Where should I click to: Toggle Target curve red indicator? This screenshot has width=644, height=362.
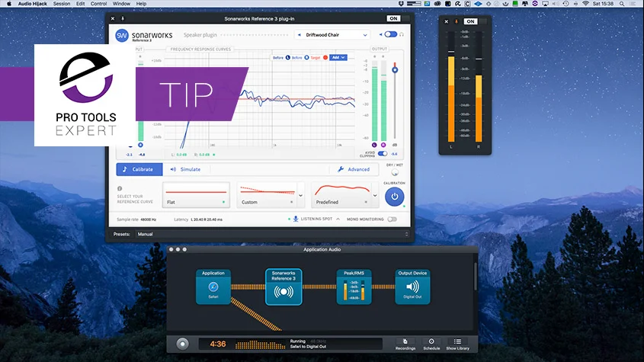click(x=325, y=57)
